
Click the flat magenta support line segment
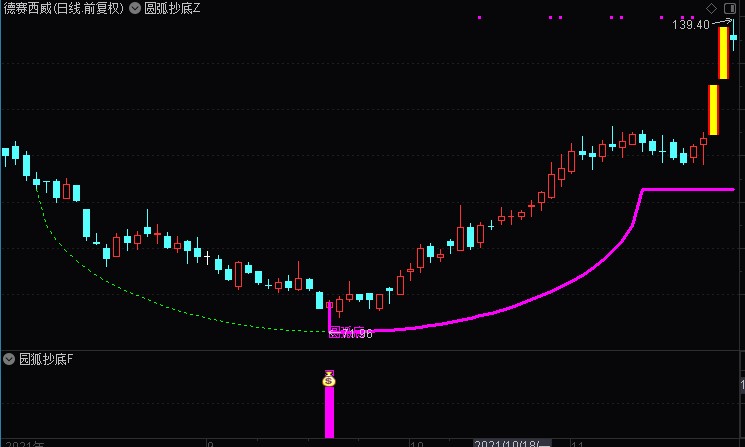688,190
